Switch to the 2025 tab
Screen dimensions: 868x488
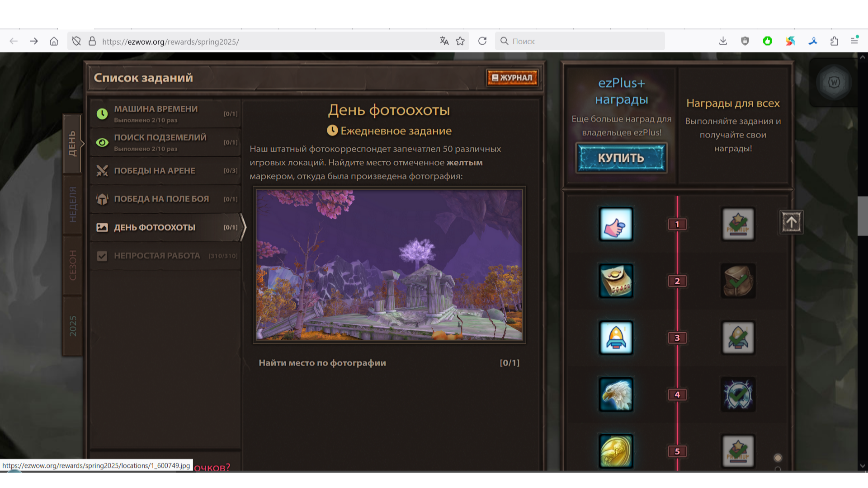72,326
